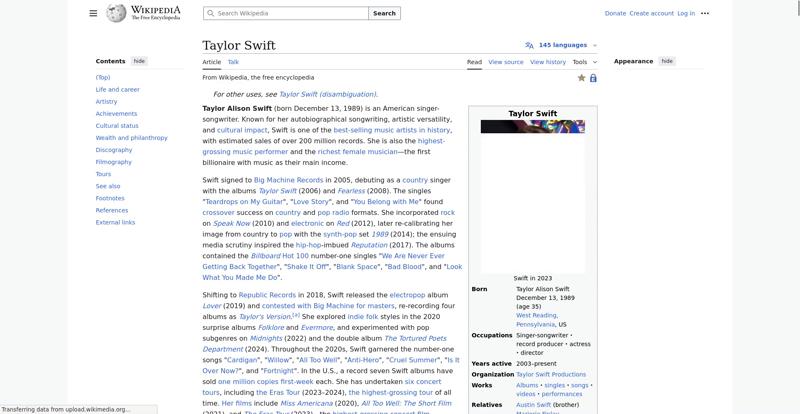
Task: Open the cultural impact link
Action: point(242,130)
